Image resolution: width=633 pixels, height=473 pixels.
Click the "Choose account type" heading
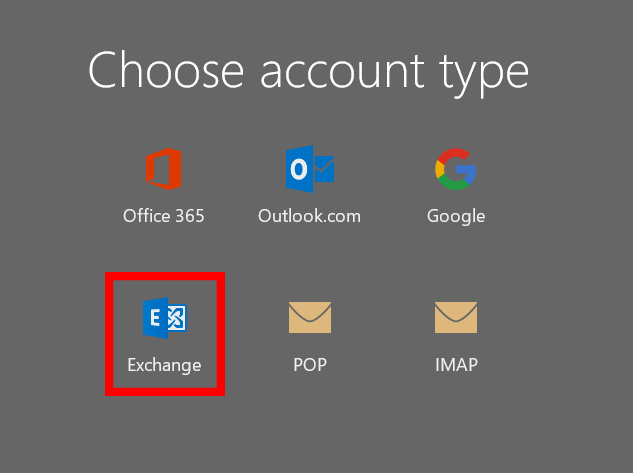[x=308, y=71]
